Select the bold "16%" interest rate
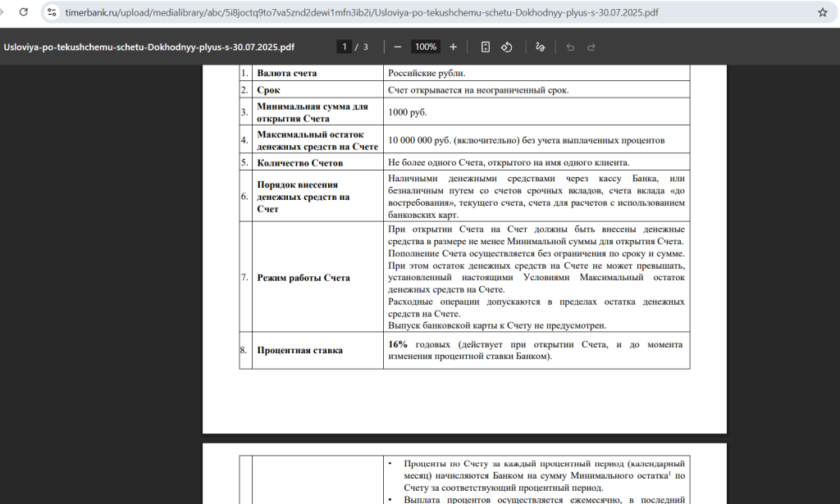840x504 pixels. point(398,344)
